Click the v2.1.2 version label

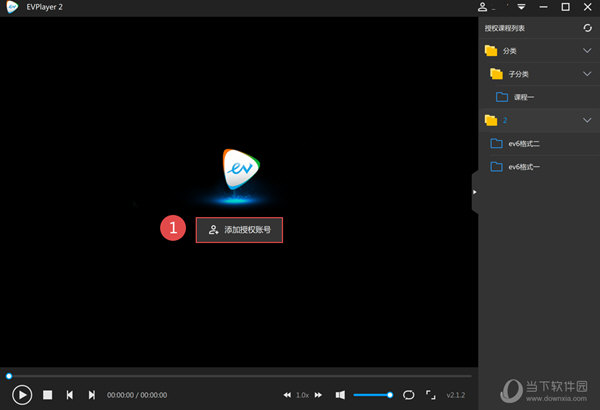pyautogui.click(x=456, y=395)
